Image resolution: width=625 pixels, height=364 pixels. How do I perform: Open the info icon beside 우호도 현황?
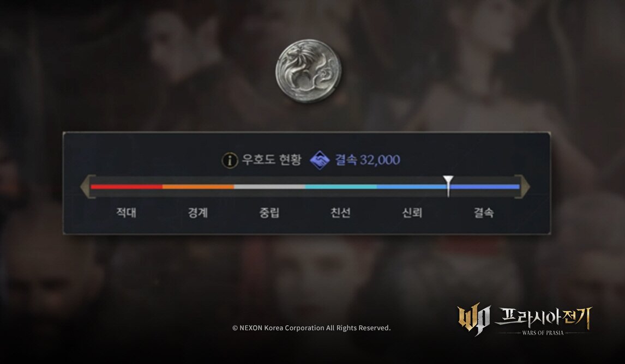pyautogui.click(x=230, y=160)
